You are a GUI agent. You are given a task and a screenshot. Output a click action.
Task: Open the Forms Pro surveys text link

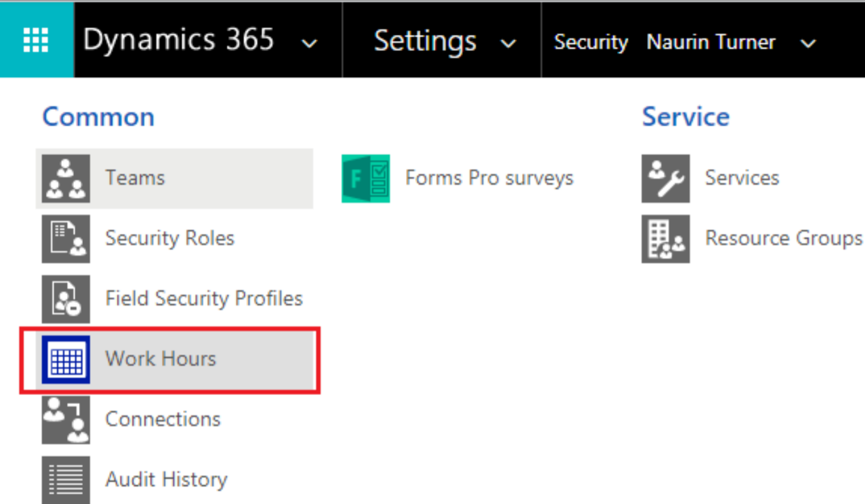tap(489, 178)
